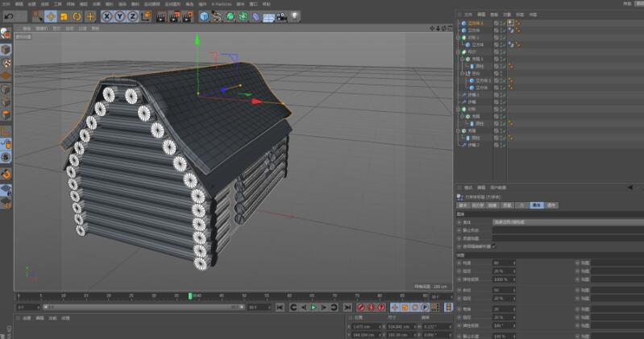This screenshot has width=644, height=339.
Task: Open the 编辑 menu in menu bar
Action: 19,3
